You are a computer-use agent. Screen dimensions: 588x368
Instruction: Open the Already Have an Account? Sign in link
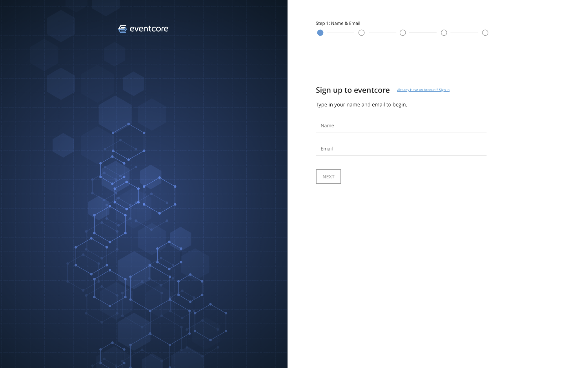coord(423,90)
